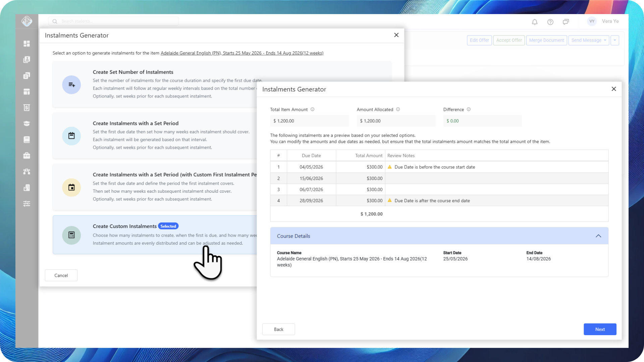The image size is (644, 362).
Task: Cancel the instalment option selection dialog
Action: tap(61, 275)
